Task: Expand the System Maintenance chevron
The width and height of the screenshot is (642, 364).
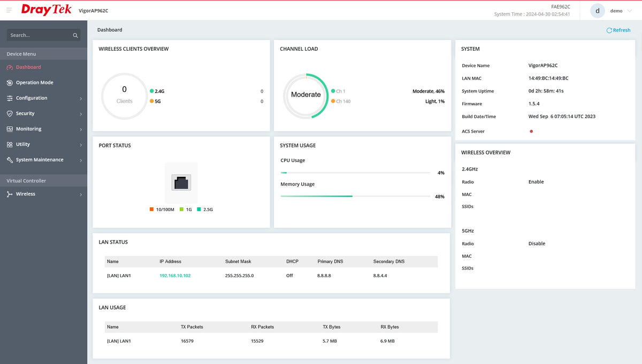Action: click(81, 160)
